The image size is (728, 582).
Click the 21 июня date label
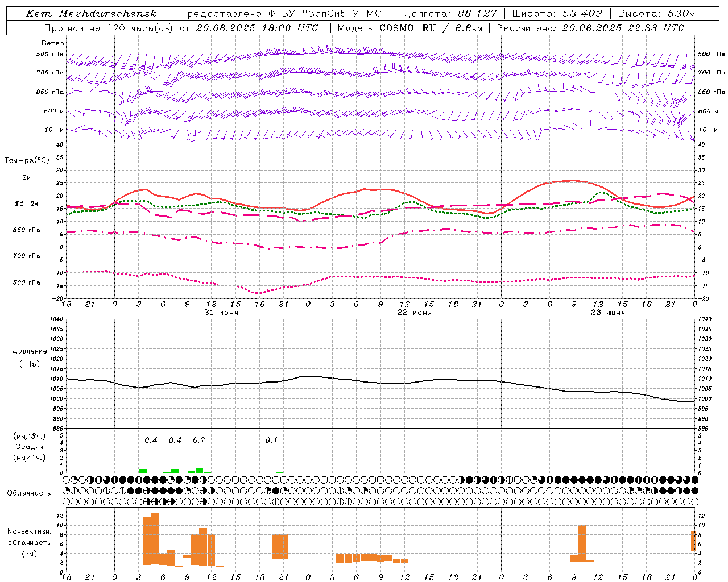click(221, 313)
